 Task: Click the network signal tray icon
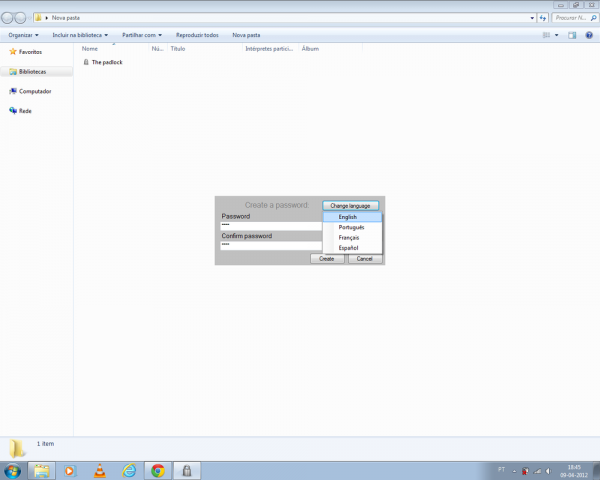[537, 471]
